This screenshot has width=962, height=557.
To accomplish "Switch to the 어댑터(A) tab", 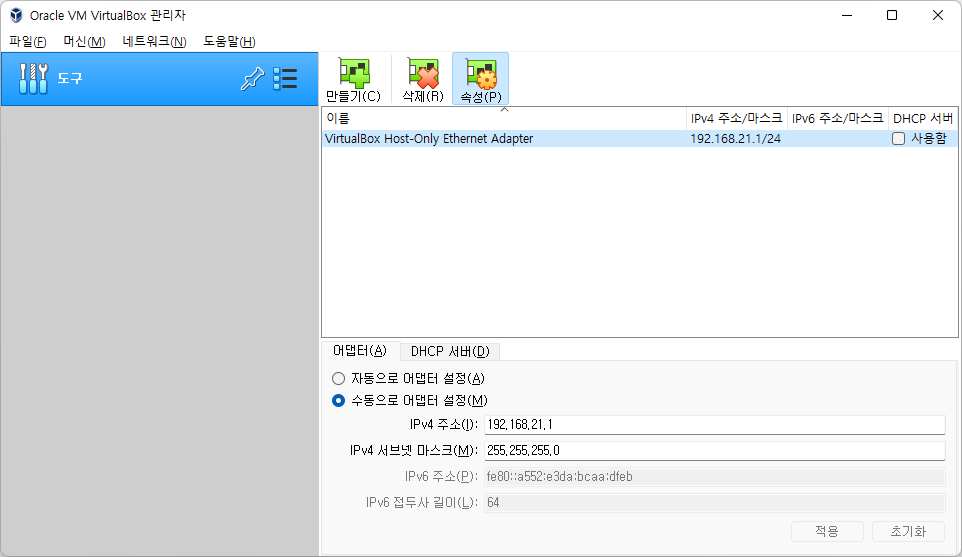I will pos(360,351).
